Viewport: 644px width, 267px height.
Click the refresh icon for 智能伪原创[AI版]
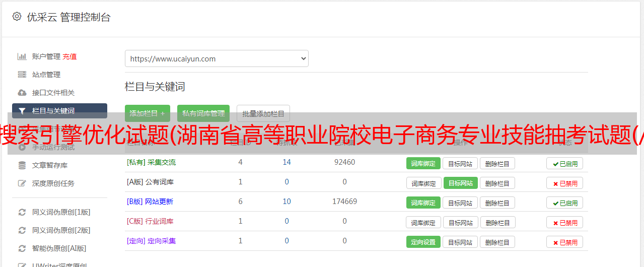pos(22,248)
